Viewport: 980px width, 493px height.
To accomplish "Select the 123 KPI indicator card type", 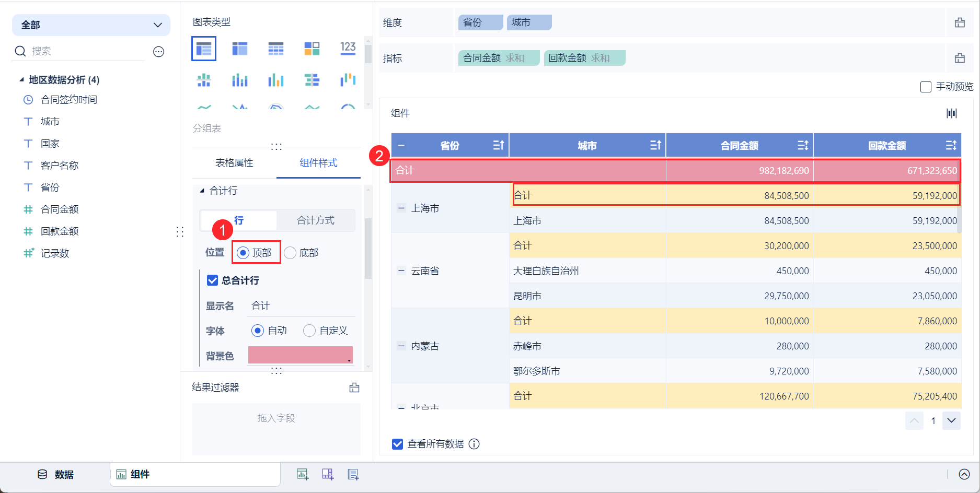I will click(x=348, y=49).
